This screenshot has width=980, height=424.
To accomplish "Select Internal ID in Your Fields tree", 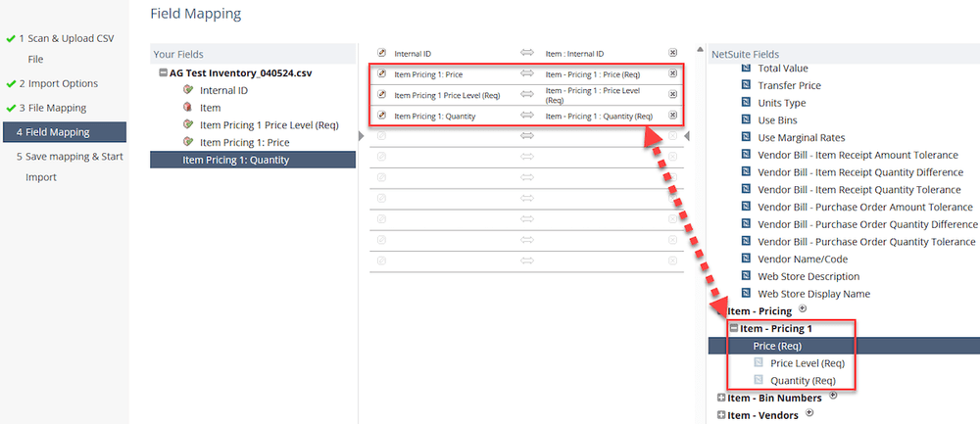I will [x=223, y=90].
